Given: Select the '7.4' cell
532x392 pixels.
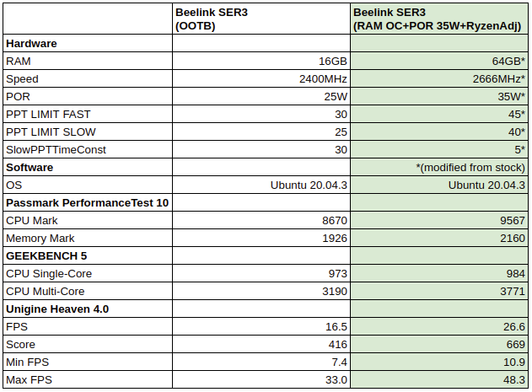Looking at the screenshot, I should pyautogui.click(x=261, y=362).
